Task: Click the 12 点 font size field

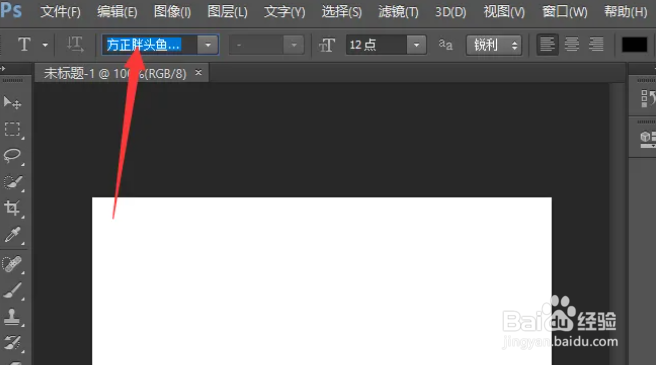Action: click(x=376, y=45)
